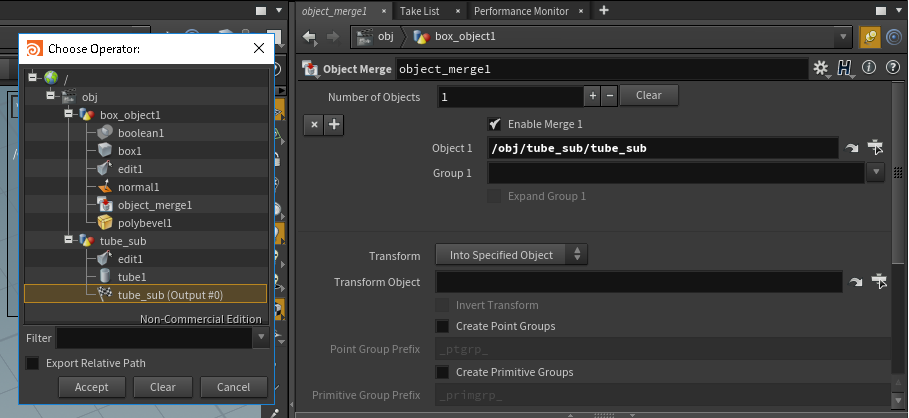The width and height of the screenshot is (909, 418).
Task: Switch to the object_merge1 tab
Action: pos(334,11)
